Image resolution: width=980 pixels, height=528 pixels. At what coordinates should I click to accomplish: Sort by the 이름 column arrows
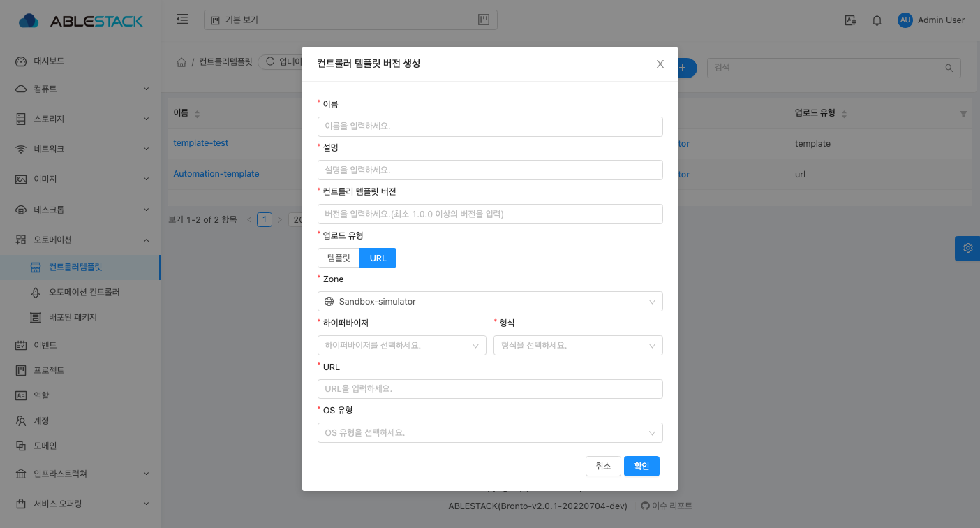pyautogui.click(x=197, y=113)
